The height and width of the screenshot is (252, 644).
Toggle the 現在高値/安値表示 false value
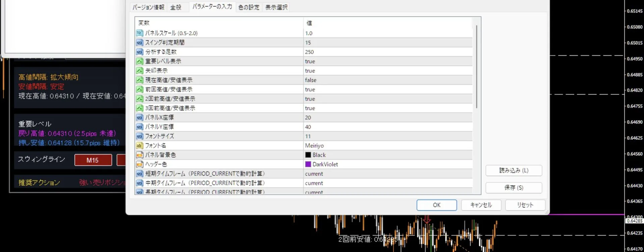click(x=311, y=80)
